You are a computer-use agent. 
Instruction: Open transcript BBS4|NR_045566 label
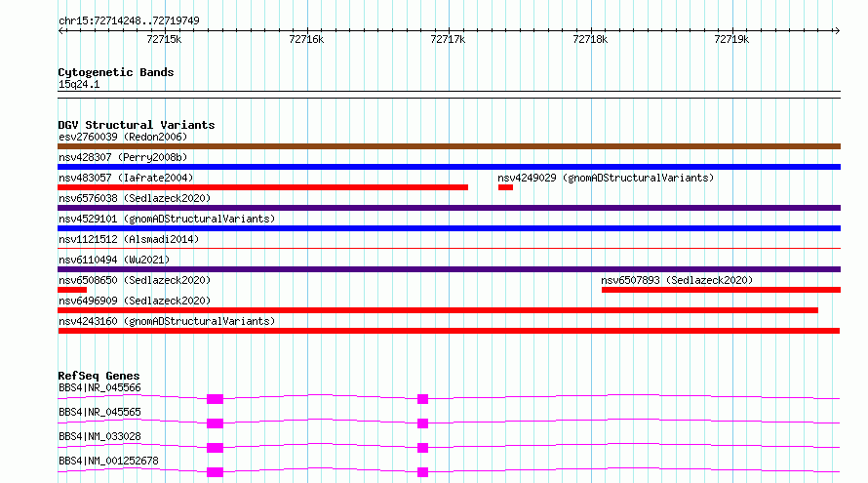99,387
